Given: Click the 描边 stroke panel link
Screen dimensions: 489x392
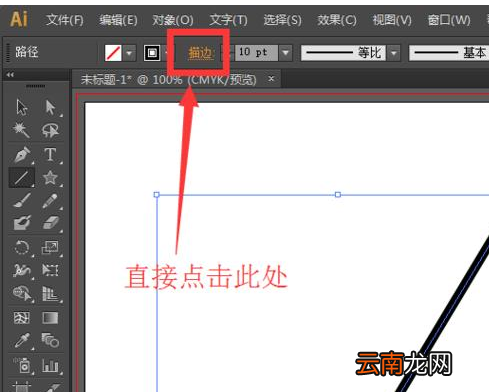Looking at the screenshot, I should 201,53.
